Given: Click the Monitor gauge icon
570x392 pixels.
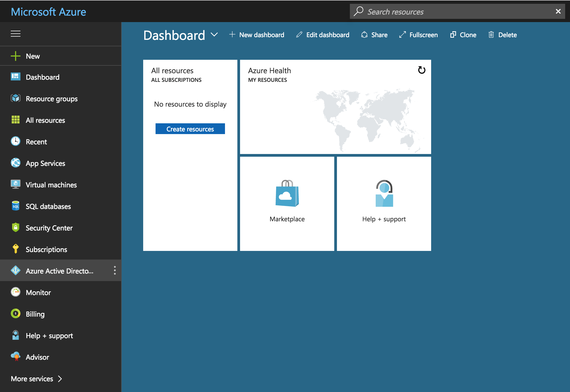Looking at the screenshot, I should (x=16, y=292).
